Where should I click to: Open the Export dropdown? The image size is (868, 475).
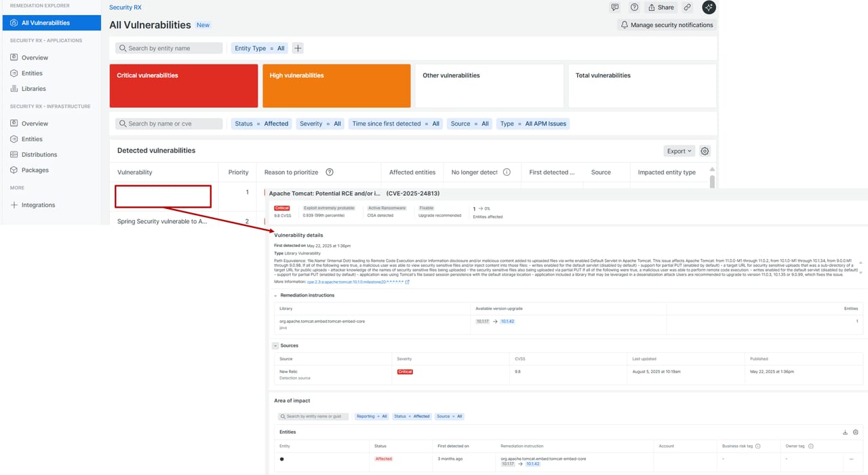[x=679, y=151]
